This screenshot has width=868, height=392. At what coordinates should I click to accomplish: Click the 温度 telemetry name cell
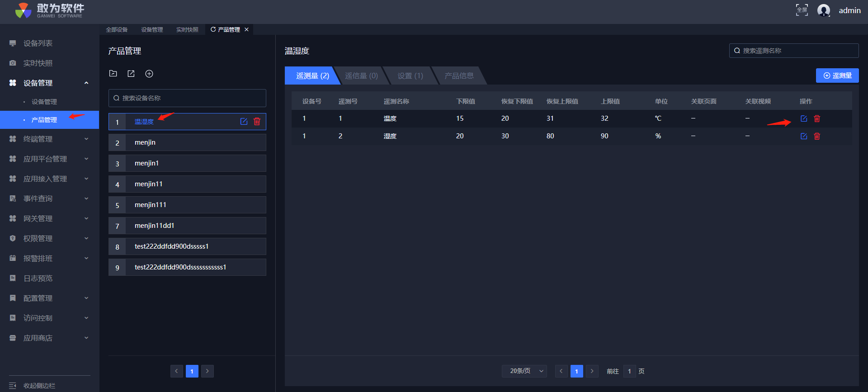coord(390,118)
